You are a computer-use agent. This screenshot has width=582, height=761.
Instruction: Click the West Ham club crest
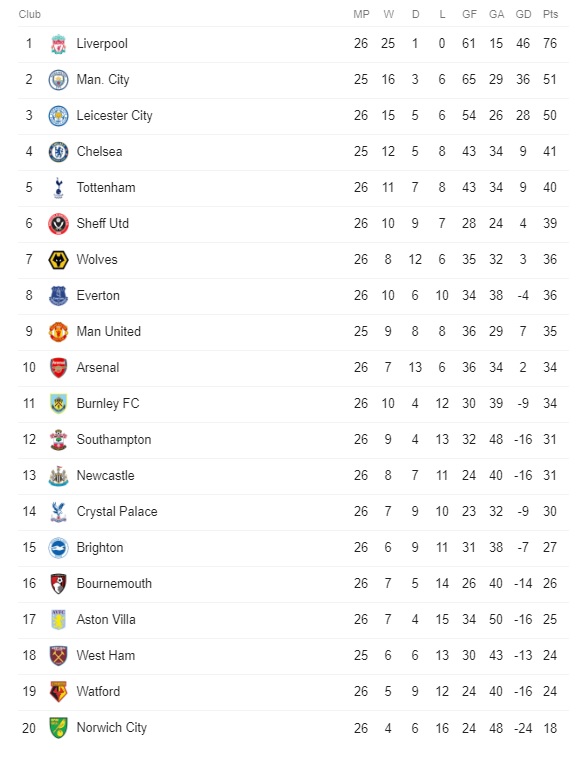tap(58, 656)
